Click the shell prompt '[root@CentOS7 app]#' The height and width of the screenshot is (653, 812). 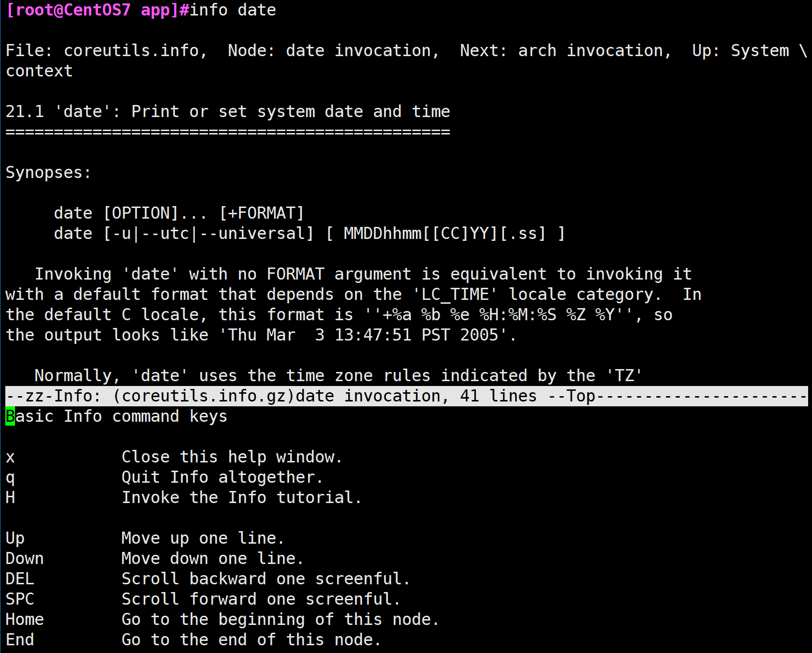97,10
